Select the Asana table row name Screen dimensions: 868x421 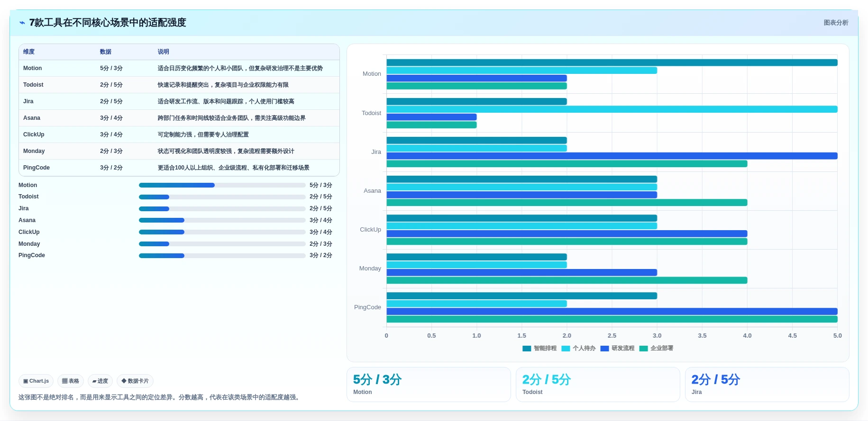pyautogui.click(x=32, y=118)
